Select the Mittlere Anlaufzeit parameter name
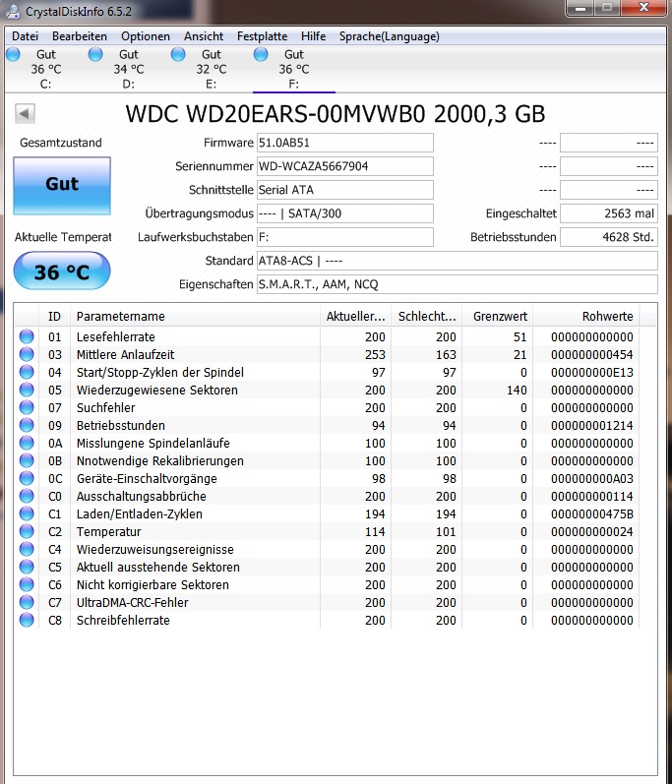This screenshot has height=784, width=672. pos(125,354)
